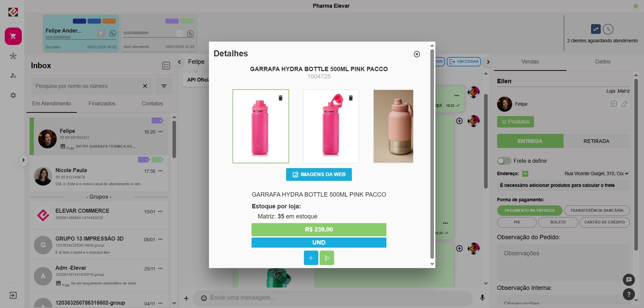This screenshot has width=644, height=308.
Task: Open the inbox filter icon
Action: pos(164,86)
